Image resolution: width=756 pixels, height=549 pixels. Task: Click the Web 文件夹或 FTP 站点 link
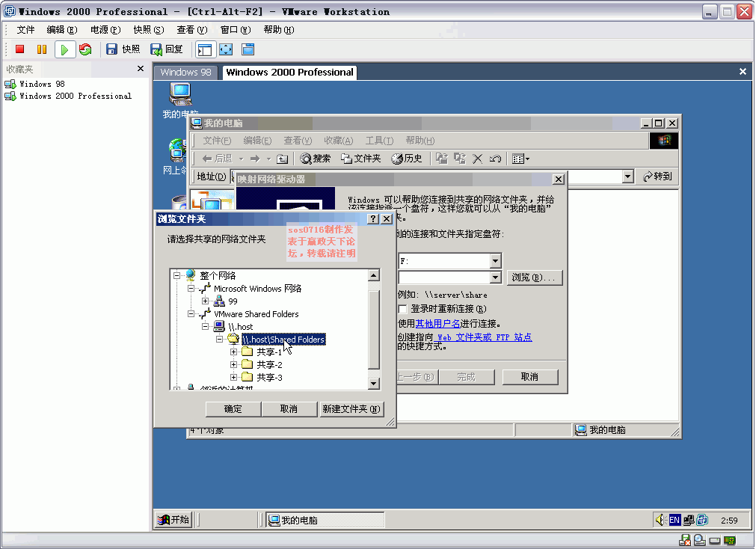pyautogui.click(x=485, y=337)
